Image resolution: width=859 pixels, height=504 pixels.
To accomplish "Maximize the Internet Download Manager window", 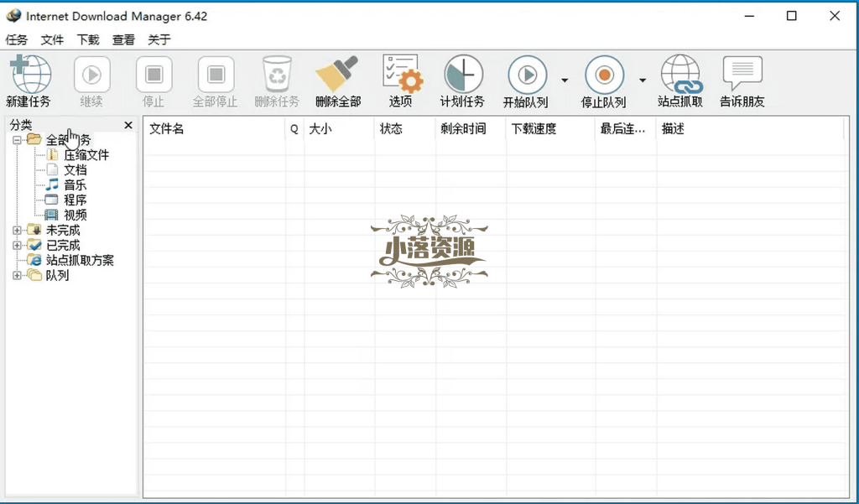I will [792, 16].
